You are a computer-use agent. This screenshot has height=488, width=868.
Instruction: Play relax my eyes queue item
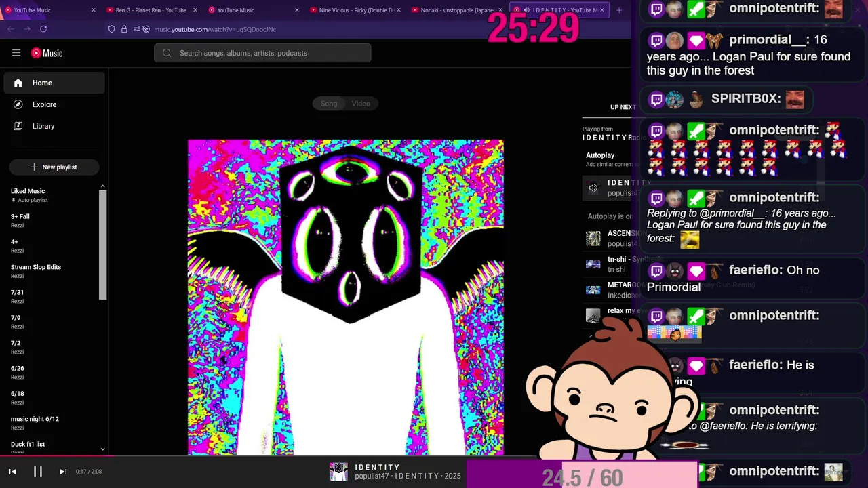coord(608,314)
